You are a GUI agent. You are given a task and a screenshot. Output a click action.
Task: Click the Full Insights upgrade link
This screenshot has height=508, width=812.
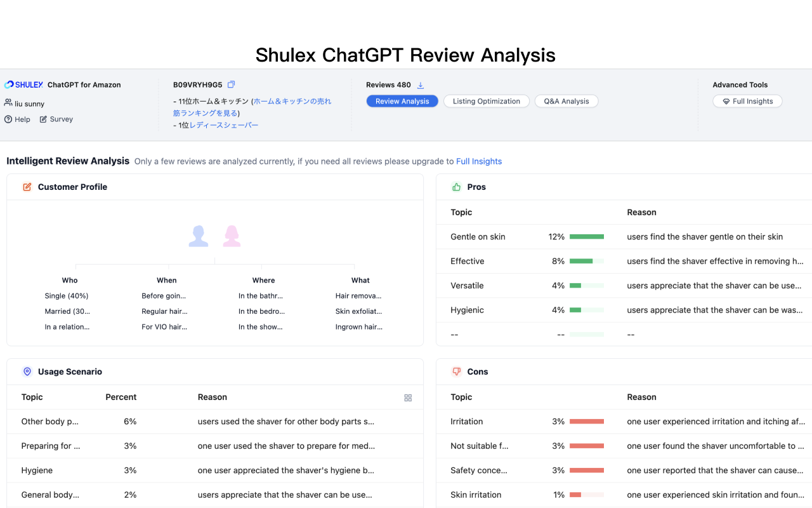pyautogui.click(x=479, y=161)
